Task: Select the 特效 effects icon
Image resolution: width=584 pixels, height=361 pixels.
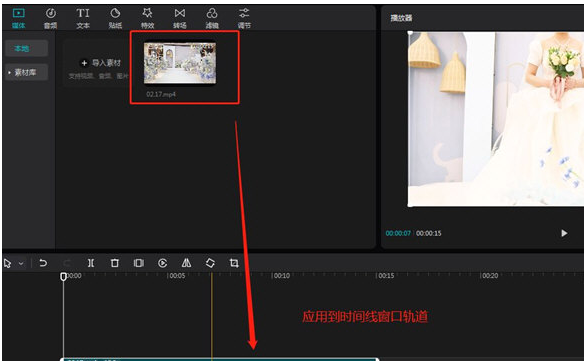Action: 147,18
